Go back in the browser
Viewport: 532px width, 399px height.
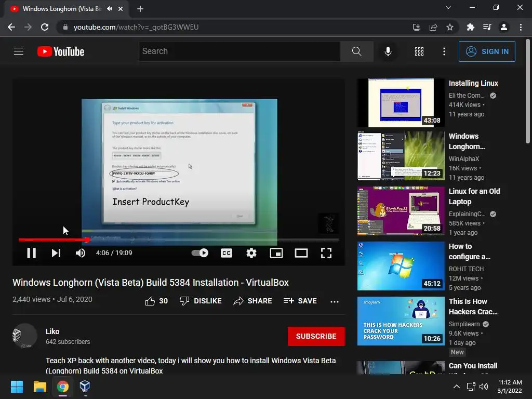[x=11, y=27]
